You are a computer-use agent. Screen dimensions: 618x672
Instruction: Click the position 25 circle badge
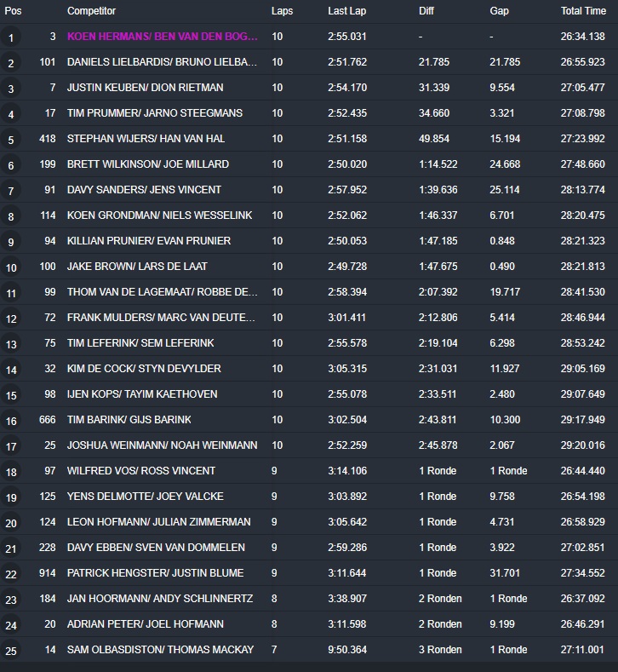[11, 651]
